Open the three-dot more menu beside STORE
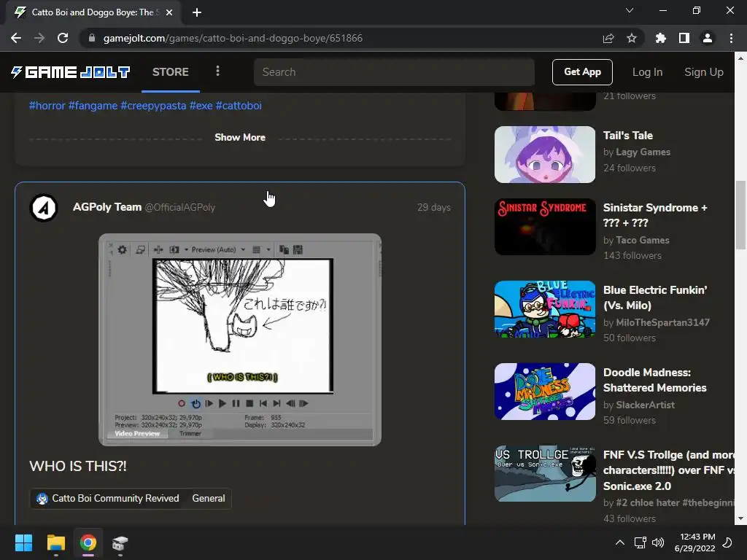The height and width of the screenshot is (560, 747). pos(217,71)
